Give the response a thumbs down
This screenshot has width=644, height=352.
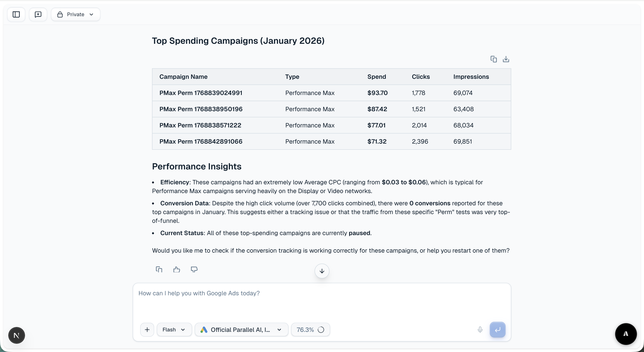pos(194,269)
